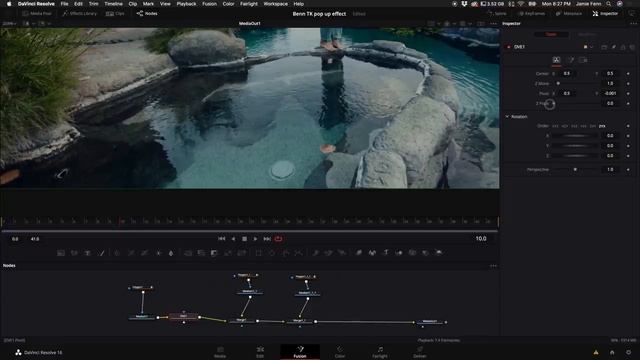Toggle the Media Pool panel button
The height and width of the screenshot is (360, 640).
coord(37,13)
